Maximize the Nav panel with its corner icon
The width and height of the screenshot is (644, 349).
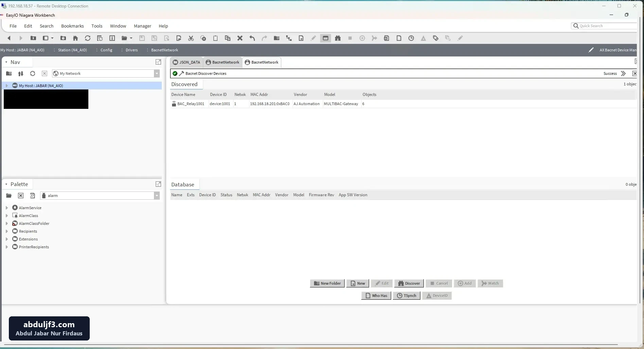158,62
